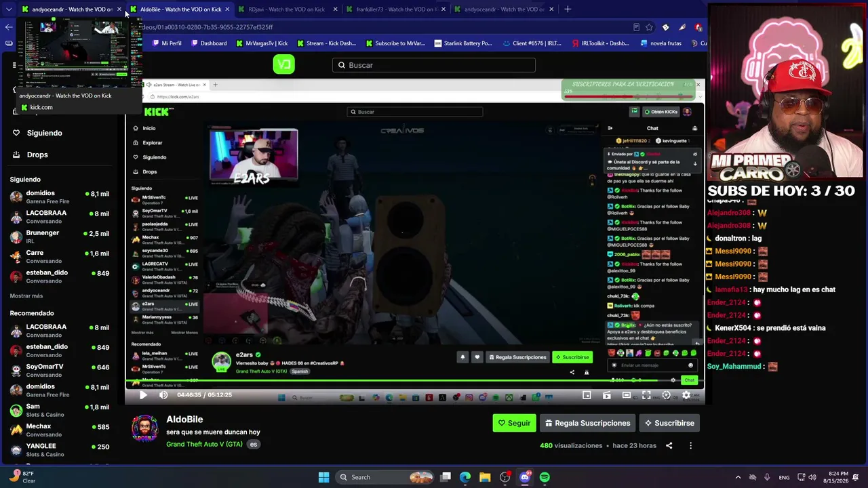The width and height of the screenshot is (868, 488).
Task: Close the AldoBile browser tab
Action: tap(227, 9)
